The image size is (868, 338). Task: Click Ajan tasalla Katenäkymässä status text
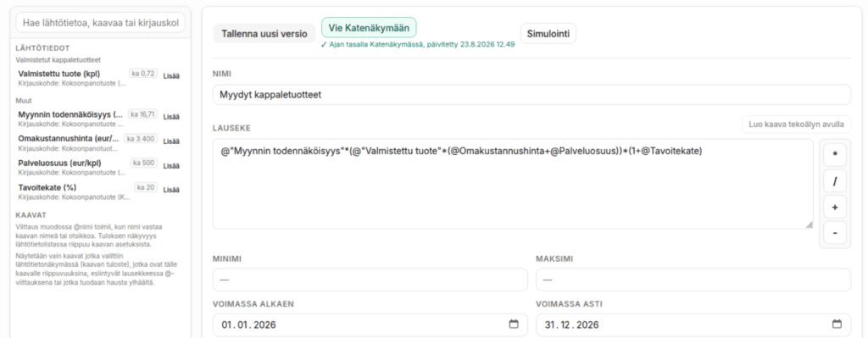pyautogui.click(x=418, y=45)
